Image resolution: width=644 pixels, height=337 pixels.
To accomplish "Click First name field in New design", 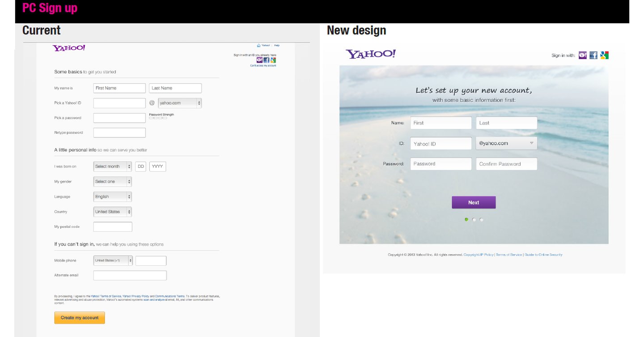I will [x=441, y=123].
